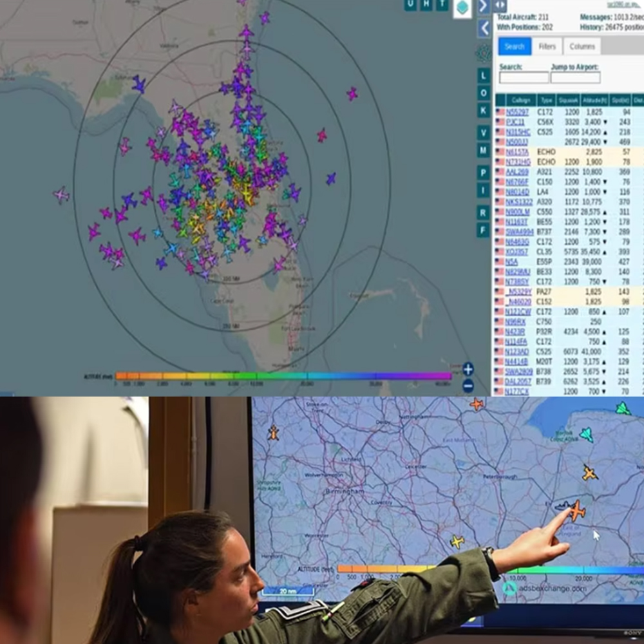Click the lone aircraft icon west of Florida

click(61, 194)
